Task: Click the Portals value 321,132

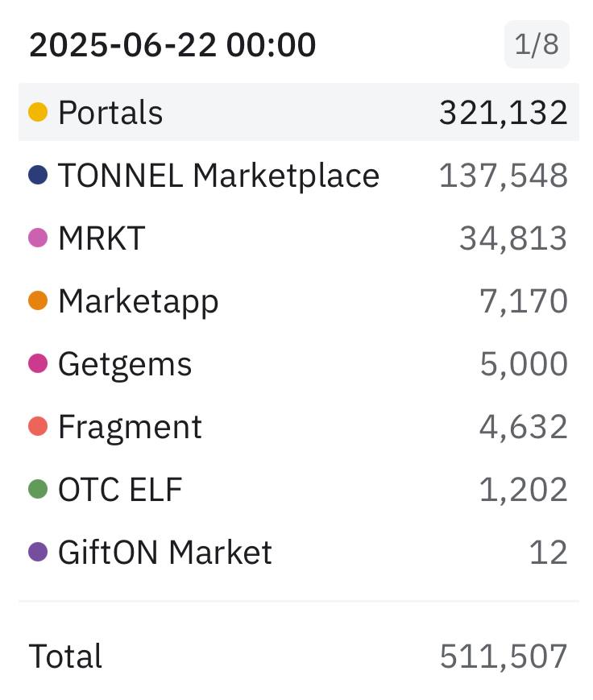Action: (x=504, y=113)
